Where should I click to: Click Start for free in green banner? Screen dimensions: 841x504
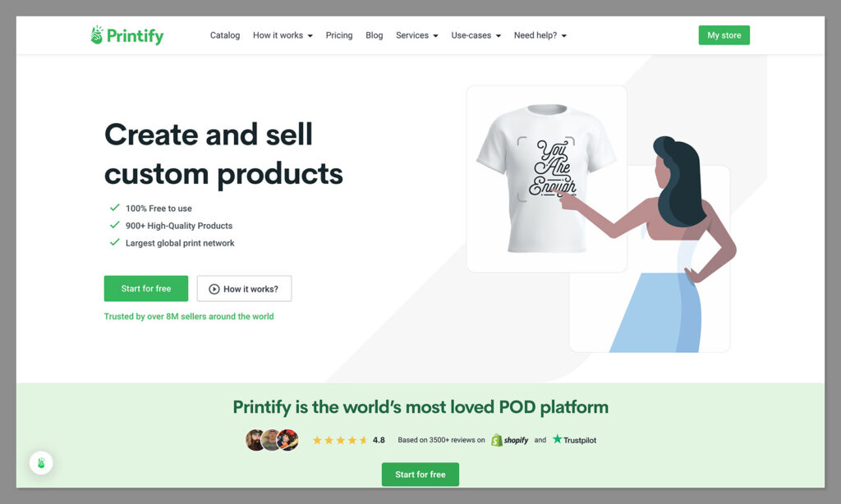click(420, 474)
